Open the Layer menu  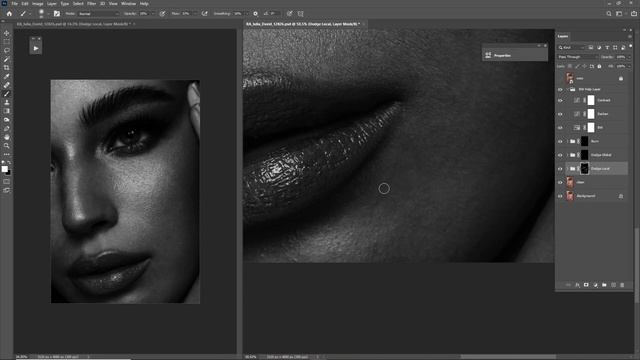[x=52, y=4]
